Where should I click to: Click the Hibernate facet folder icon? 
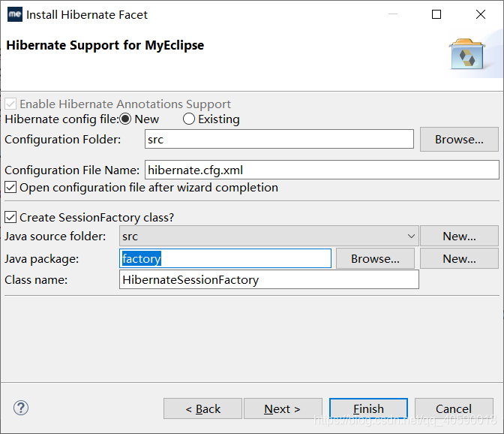466,54
